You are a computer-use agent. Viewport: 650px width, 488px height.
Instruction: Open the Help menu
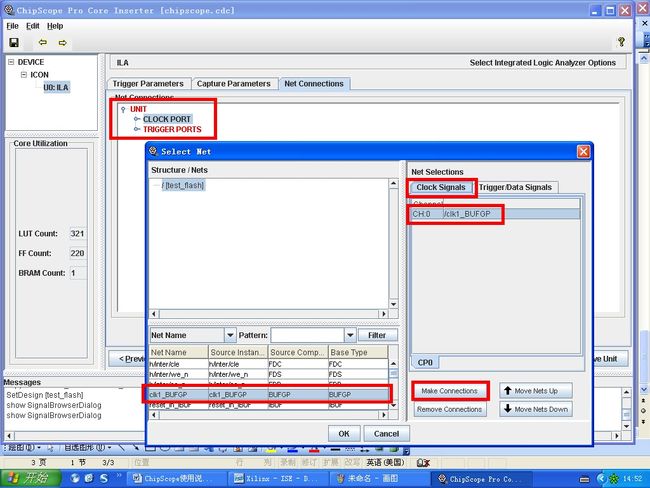point(55,26)
